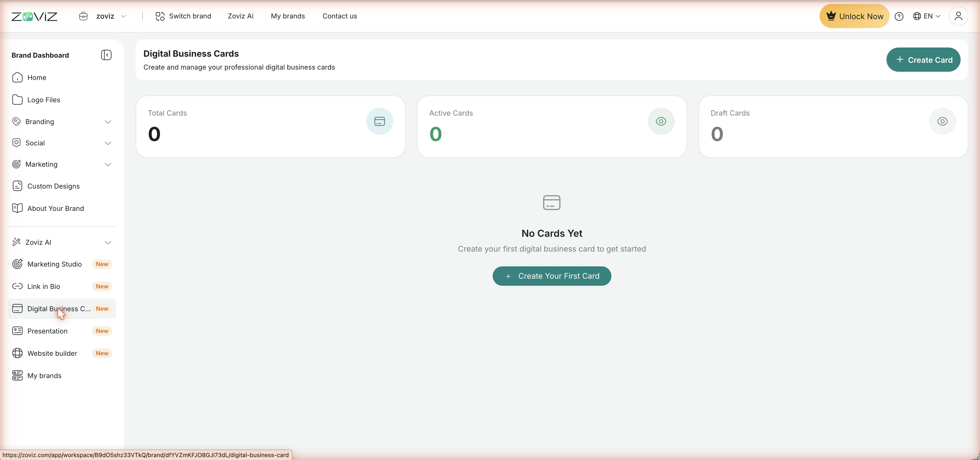Screen dimensions: 980x460
Task: Open Zoviz Ai in top navigation
Action: point(240,16)
